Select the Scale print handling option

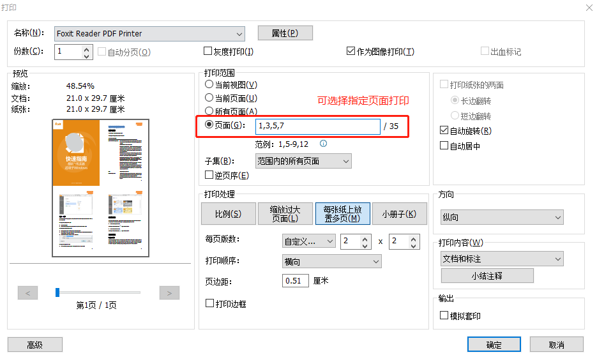229,214
